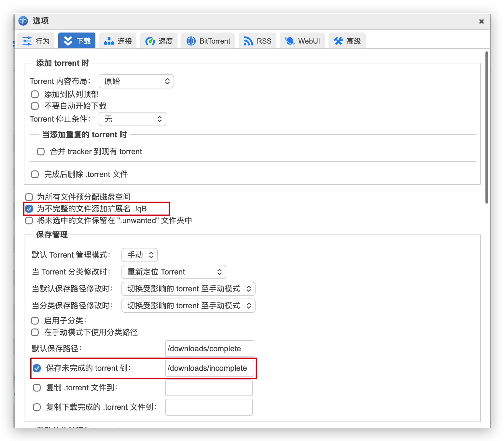Switch to the 速度 tab

click(x=159, y=40)
